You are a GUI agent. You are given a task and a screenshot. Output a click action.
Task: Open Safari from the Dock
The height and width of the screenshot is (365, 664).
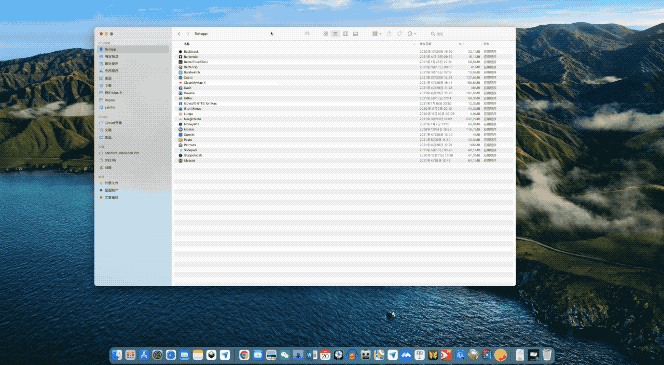(x=171, y=355)
